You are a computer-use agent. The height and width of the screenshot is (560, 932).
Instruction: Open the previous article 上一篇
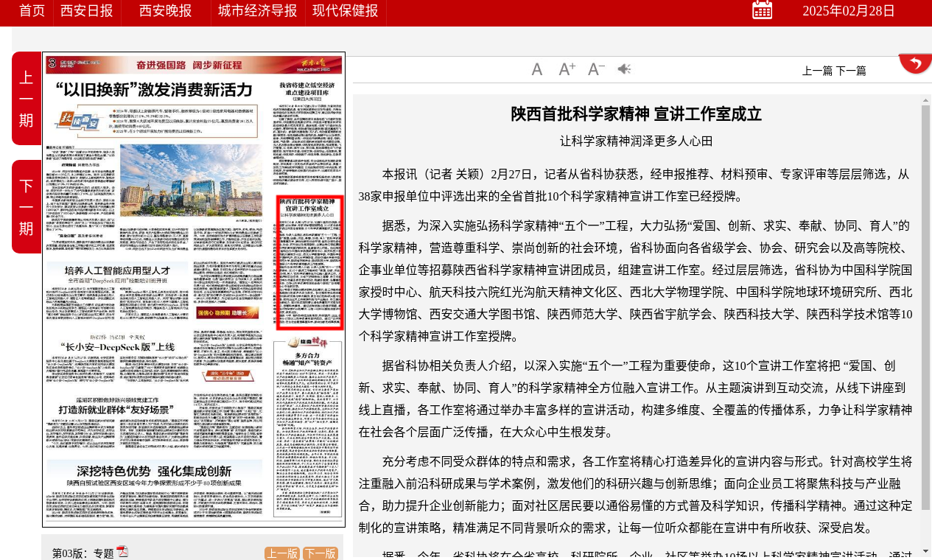[817, 71]
